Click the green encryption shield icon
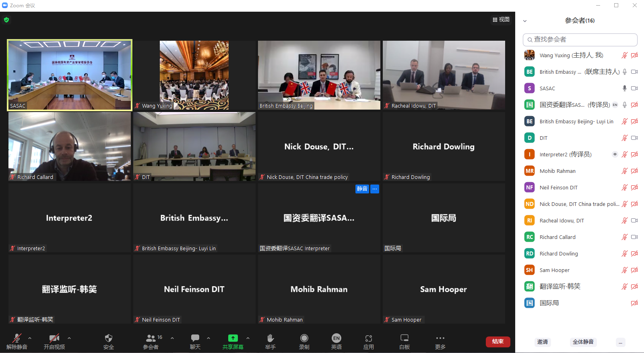This screenshot has width=644, height=353. 6,20
